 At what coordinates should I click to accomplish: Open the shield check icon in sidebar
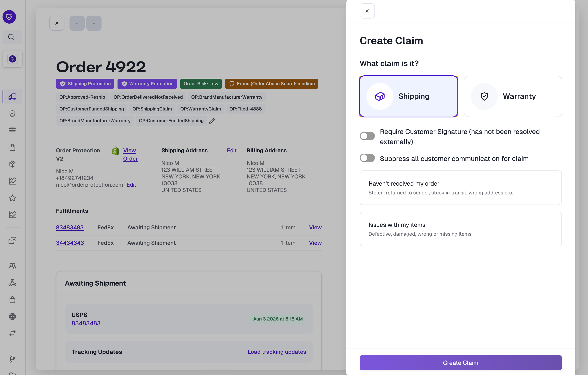click(12, 114)
